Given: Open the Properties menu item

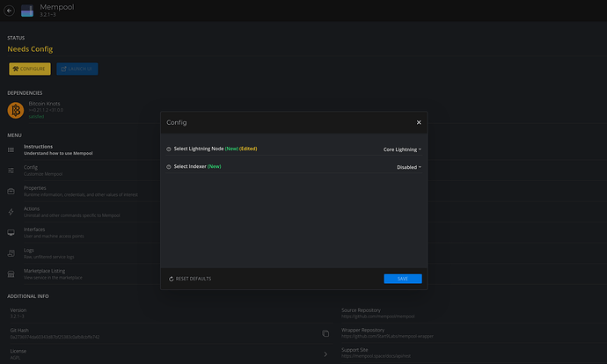Looking at the screenshot, I should pos(35,188).
